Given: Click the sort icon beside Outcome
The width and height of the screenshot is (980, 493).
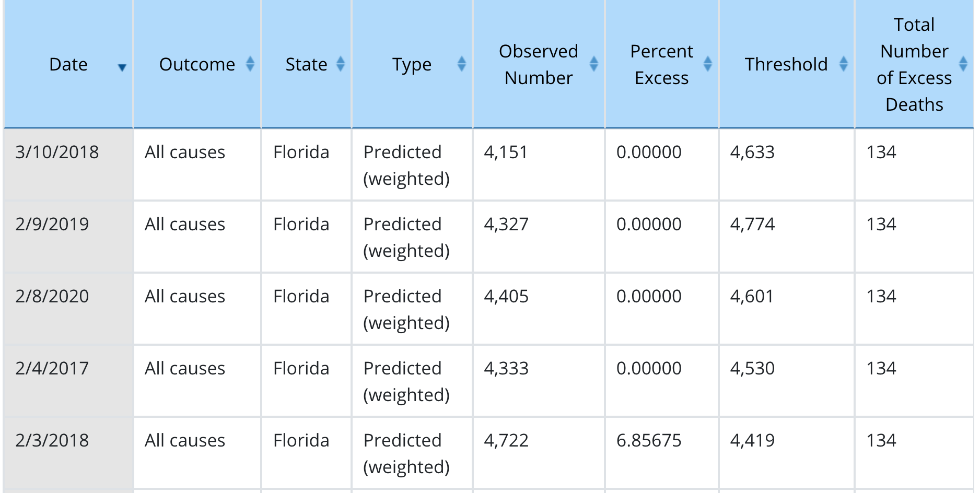Looking at the screenshot, I should tap(251, 65).
